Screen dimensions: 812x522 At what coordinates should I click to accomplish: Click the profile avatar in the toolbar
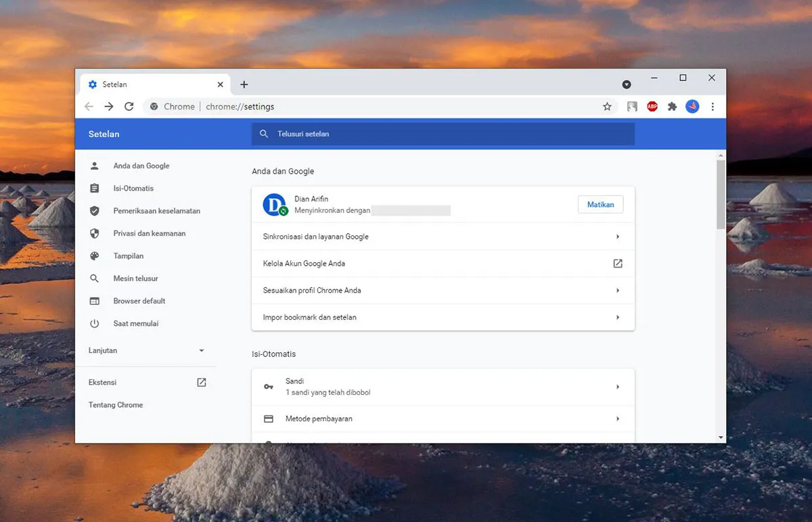coord(692,107)
